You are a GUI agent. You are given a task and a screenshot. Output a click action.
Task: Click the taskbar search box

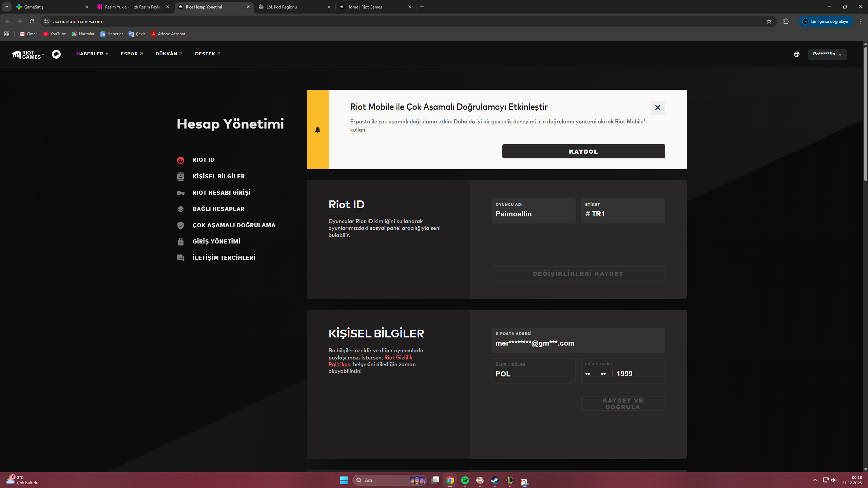point(389,480)
